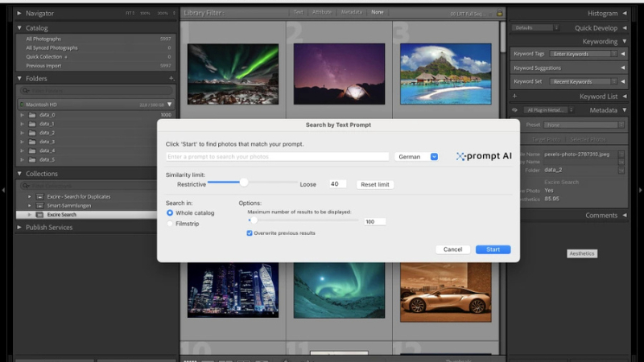Open the Keyword Set Recent Keywords dropdown
The image size is (644, 362).
pos(583,82)
